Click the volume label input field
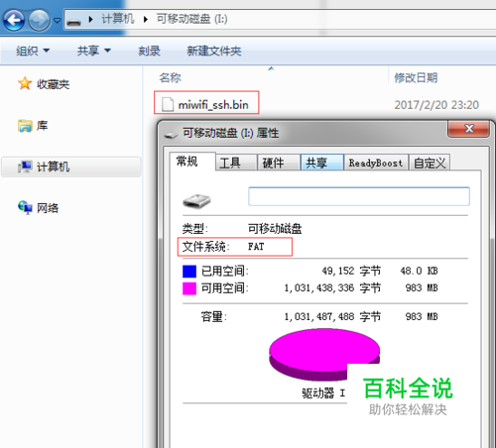 [359, 196]
